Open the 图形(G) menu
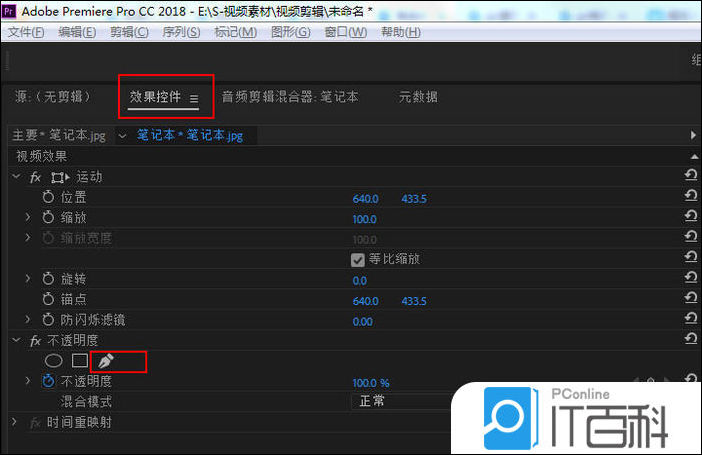The height and width of the screenshot is (455, 702). pyautogui.click(x=291, y=32)
